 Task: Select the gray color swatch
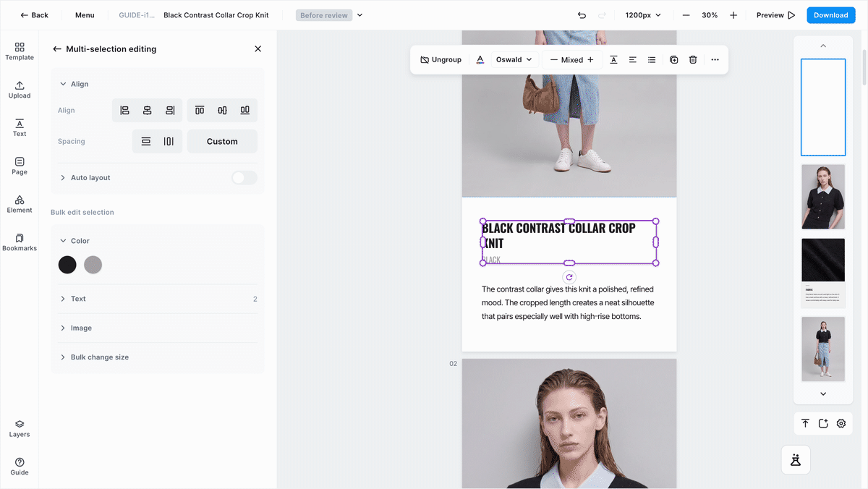click(93, 265)
